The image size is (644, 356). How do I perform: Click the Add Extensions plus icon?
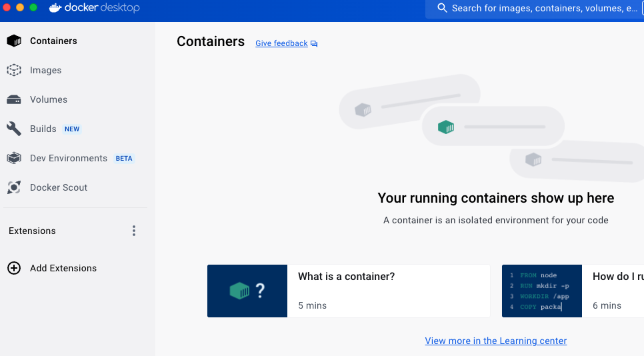point(14,268)
